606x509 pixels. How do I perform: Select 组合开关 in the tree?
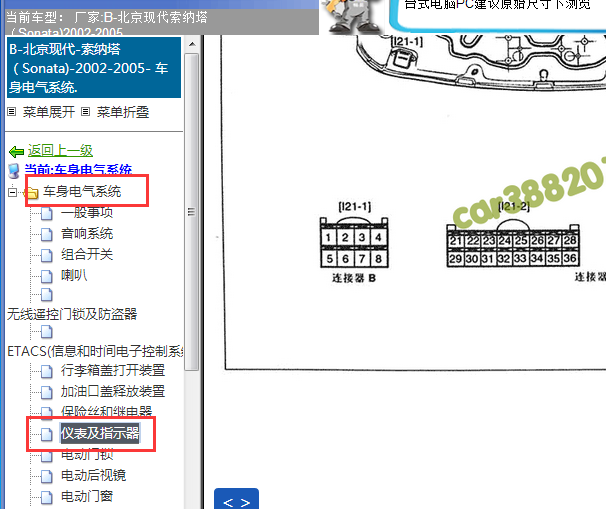click(x=87, y=254)
